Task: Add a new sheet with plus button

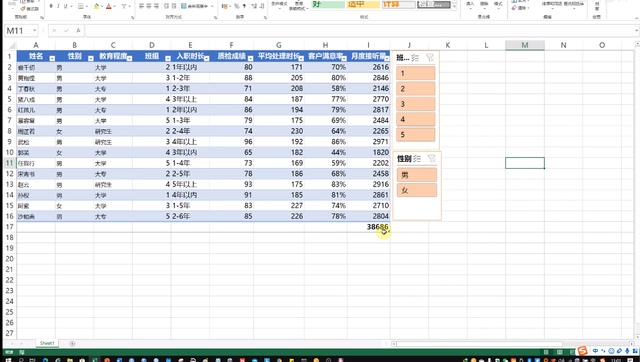Action: click(x=72, y=344)
